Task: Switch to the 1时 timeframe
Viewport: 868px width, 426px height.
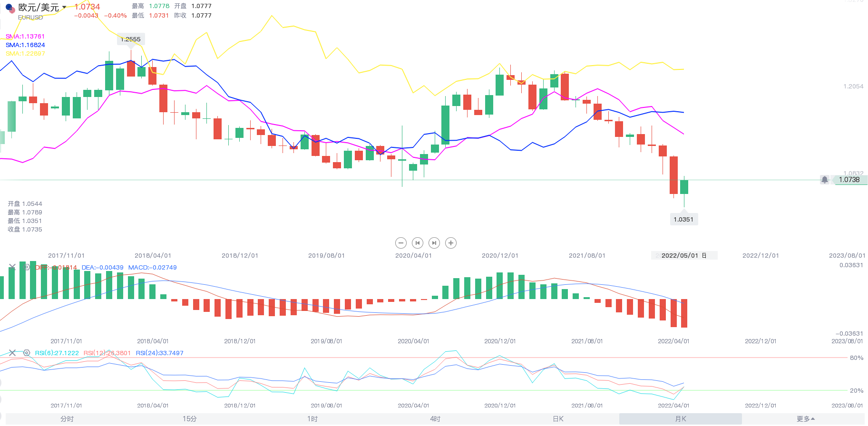Action: coord(312,419)
